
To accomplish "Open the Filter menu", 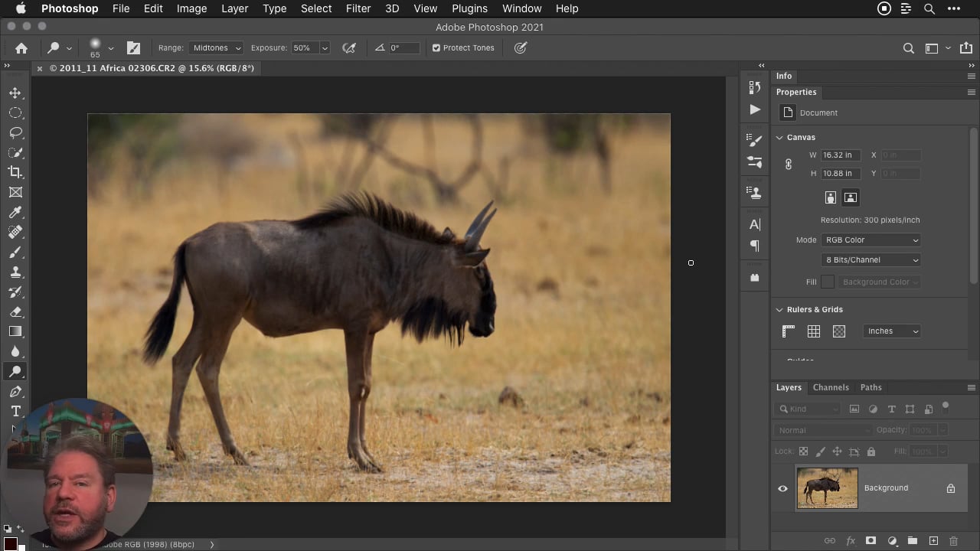I will [358, 8].
